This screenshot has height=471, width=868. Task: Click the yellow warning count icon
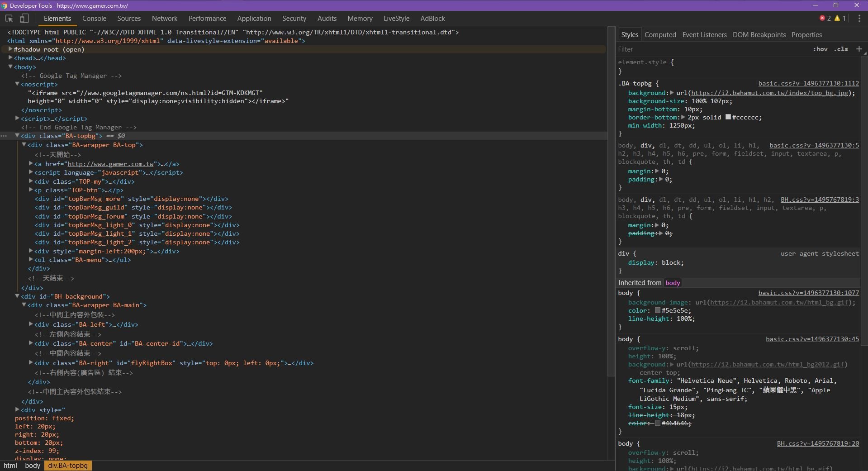coord(837,18)
